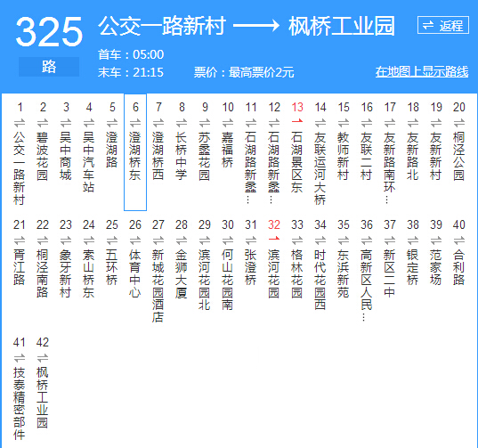Pick stop 21 胥江路
The height and width of the screenshot is (448, 478).
(x=20, y=267)
